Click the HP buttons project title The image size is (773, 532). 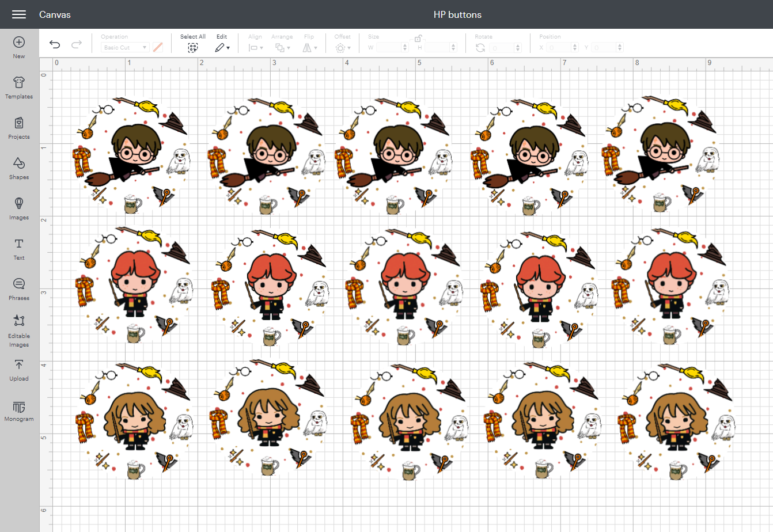(x=457, y=14)
